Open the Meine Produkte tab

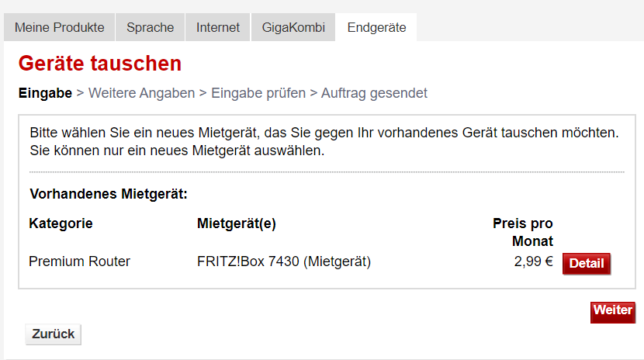click(59, 28)
